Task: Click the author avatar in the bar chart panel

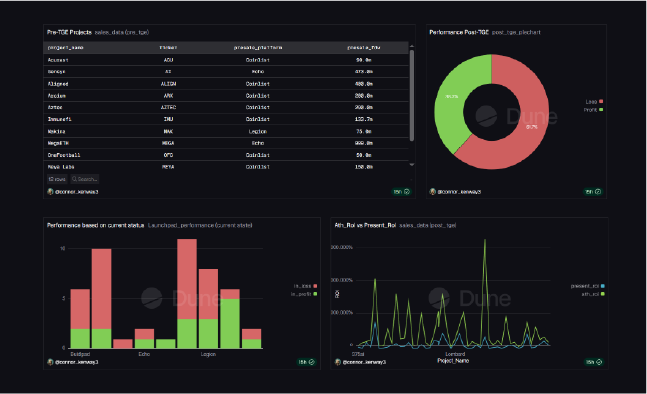Action: (50, 362)
